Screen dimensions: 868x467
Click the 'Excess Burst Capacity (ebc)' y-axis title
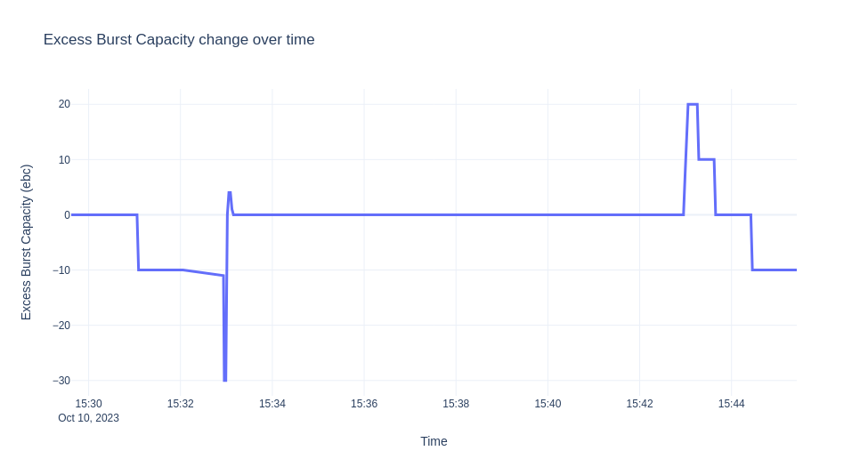tap(26, 242)
